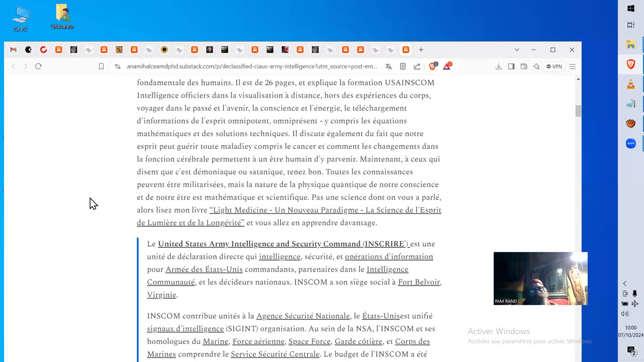Click the PAM RAND webcam thumbnail

point(540,279)
